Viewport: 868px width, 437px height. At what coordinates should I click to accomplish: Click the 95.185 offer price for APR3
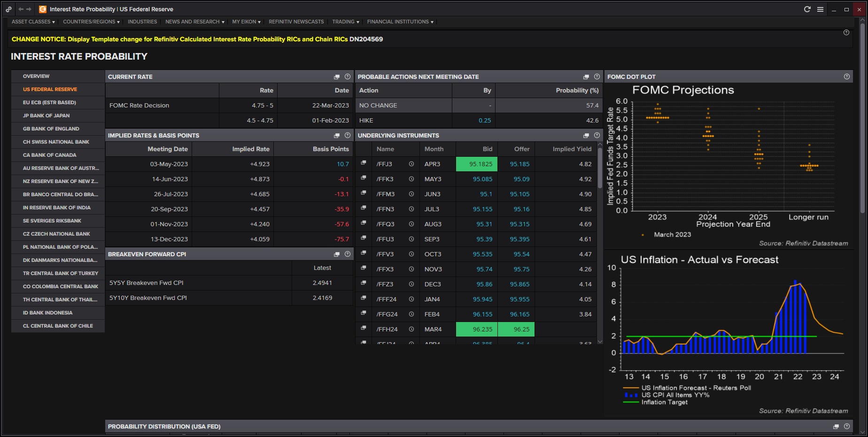(519, 164)
